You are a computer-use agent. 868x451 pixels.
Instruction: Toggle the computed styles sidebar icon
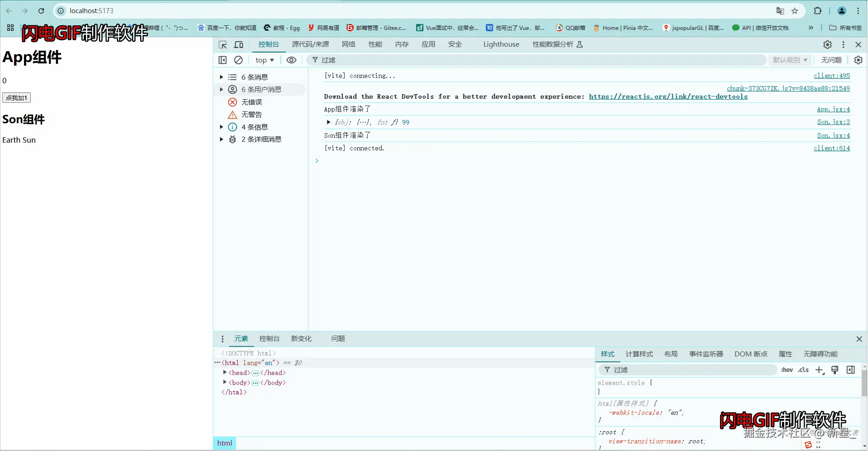coord(851,370)
